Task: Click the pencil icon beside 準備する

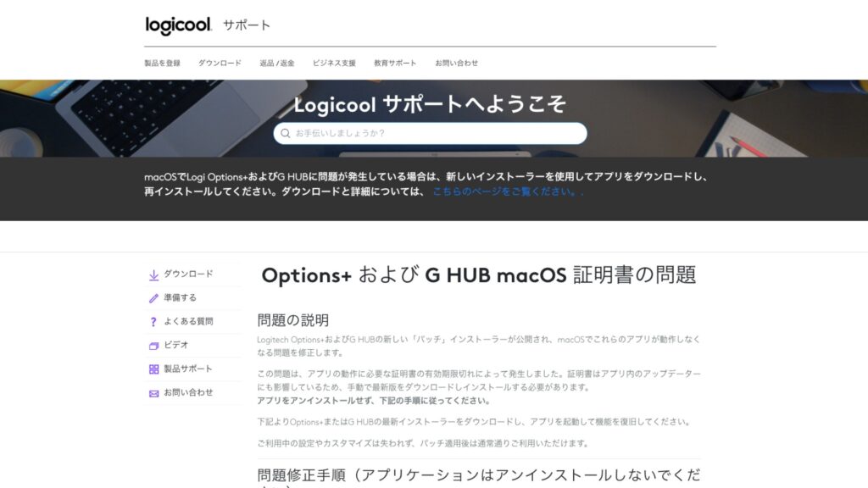Action: tap(153, 298)
